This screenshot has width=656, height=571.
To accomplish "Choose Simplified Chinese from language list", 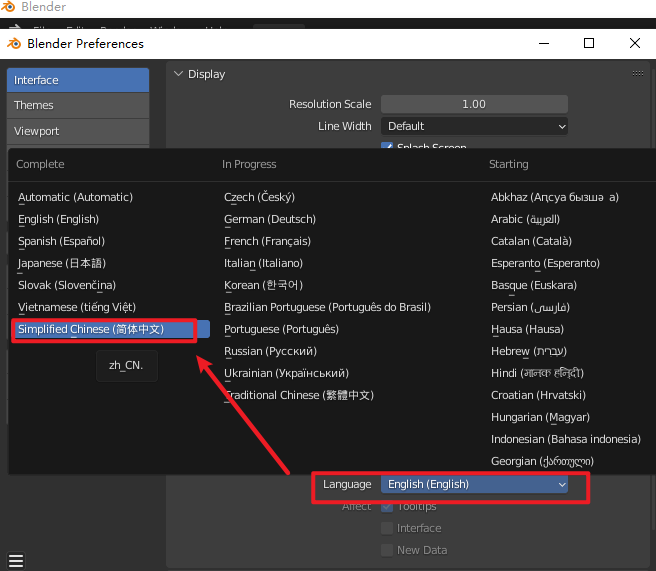I will coord(91,329).
